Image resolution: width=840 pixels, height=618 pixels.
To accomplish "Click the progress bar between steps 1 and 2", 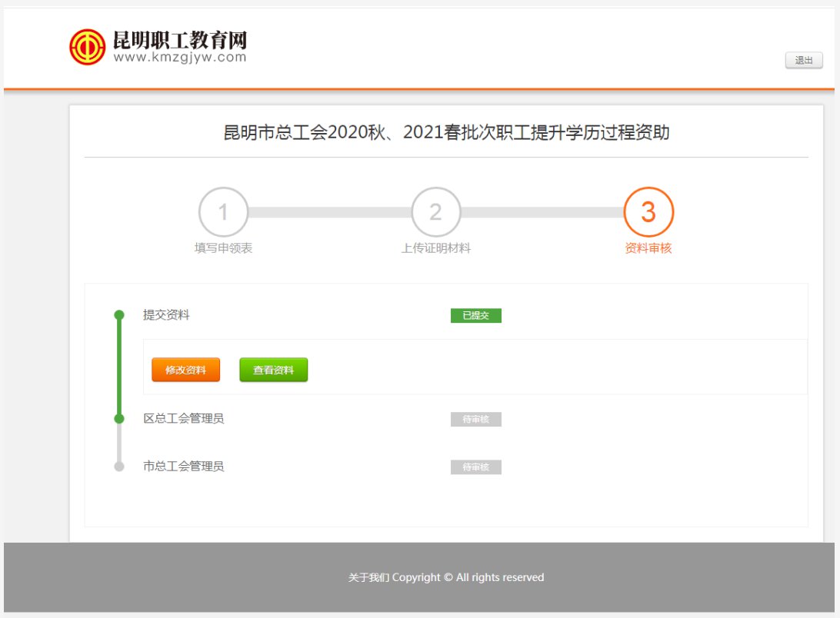I will (329, 212).
